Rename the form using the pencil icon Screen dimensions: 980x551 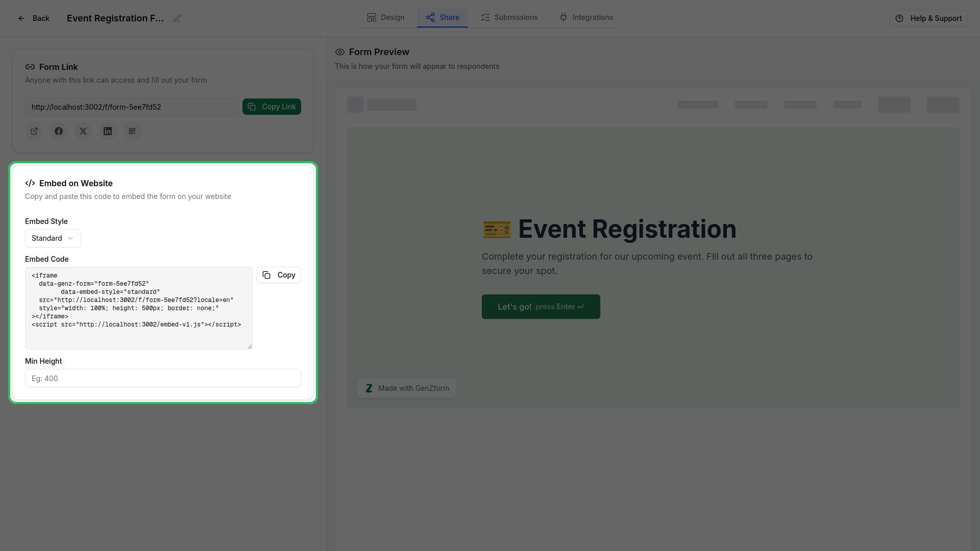pos(177,18)
